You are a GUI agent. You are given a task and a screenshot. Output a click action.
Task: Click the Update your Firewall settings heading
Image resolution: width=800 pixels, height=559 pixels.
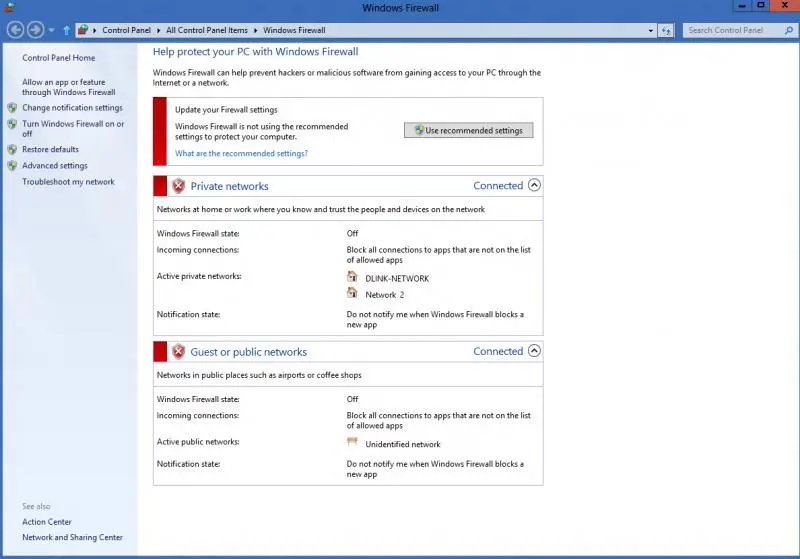[226, 110]
